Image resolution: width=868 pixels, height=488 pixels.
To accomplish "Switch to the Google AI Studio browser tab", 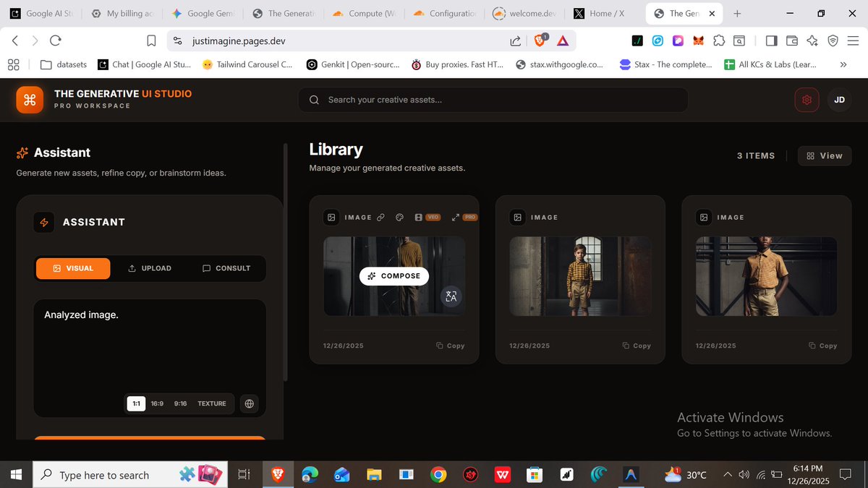I will [42, 13].
